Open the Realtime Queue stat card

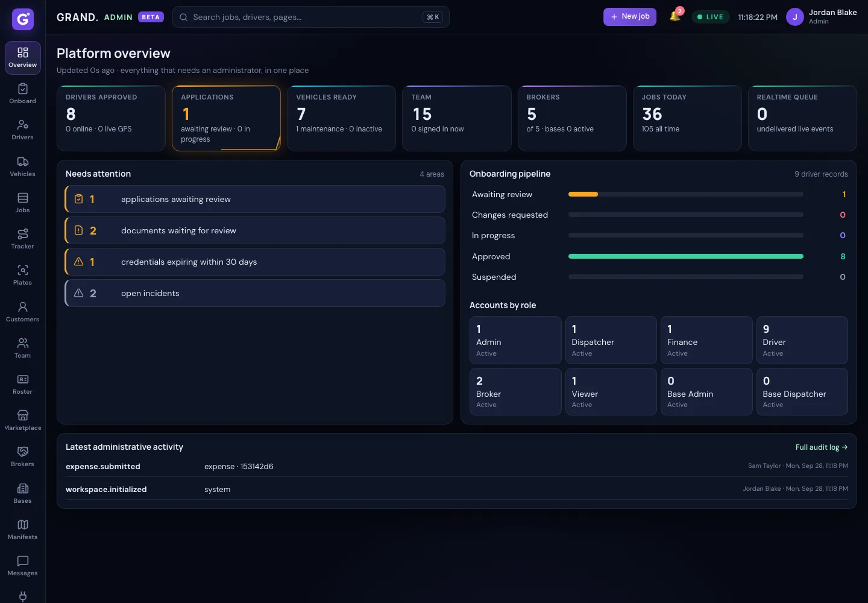point(802,118)
